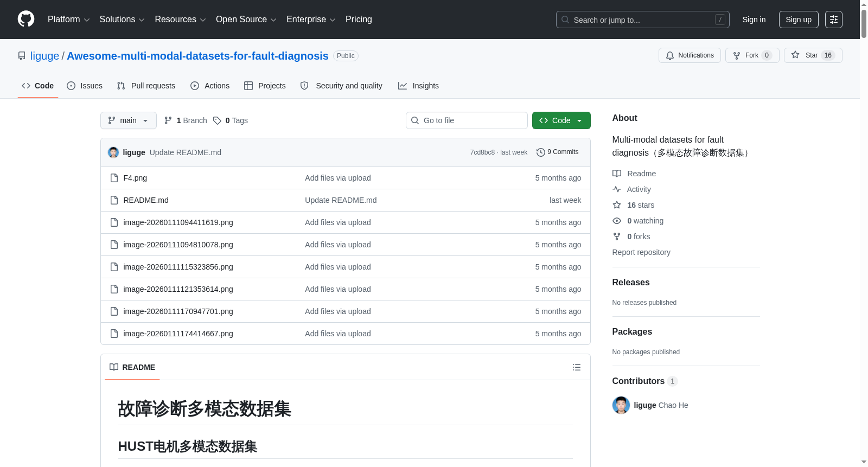Switch to the Issues tab
Screen dimensions: 868x467
coord(85,86)
